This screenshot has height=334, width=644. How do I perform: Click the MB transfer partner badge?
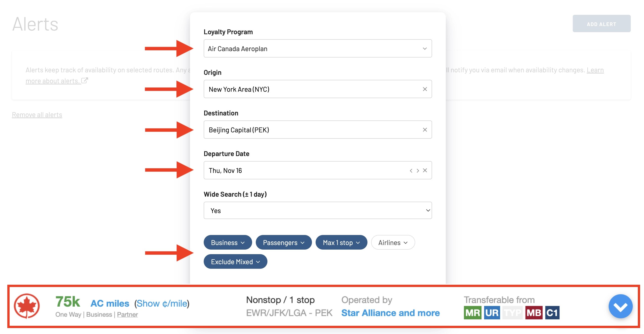[x=534, y=313]
